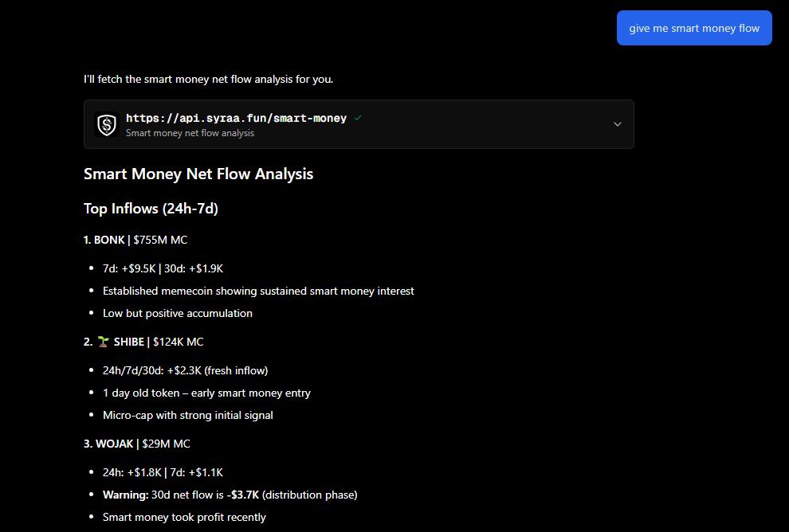This screenshot has height=532, width=789.
Task: Select the 'give me smart money flow' message bubble
Action: 694,28
